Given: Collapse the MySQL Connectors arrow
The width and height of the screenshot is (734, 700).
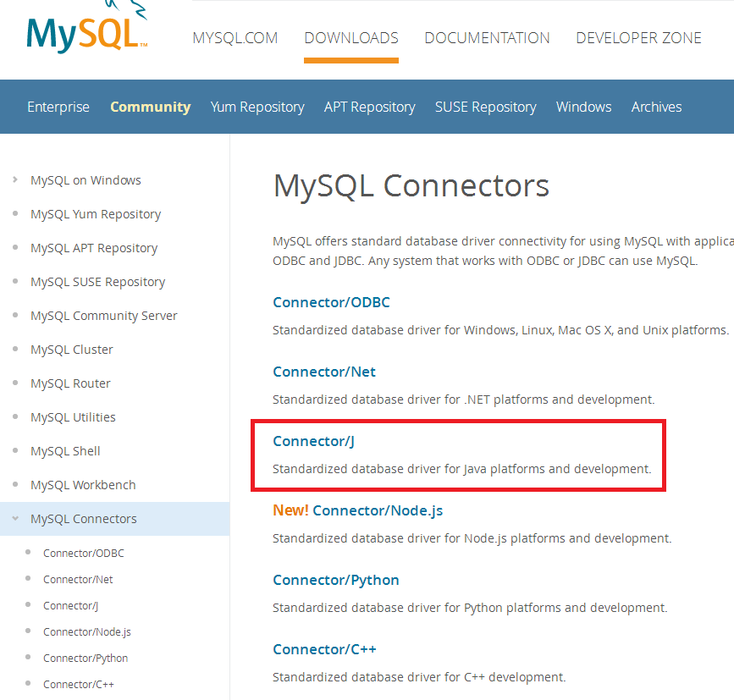Looking at the screenshot, I should point(15,519).
